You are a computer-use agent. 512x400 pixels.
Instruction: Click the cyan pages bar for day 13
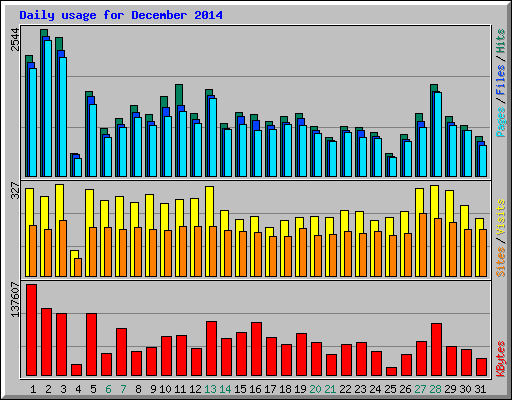pos(213,137)
